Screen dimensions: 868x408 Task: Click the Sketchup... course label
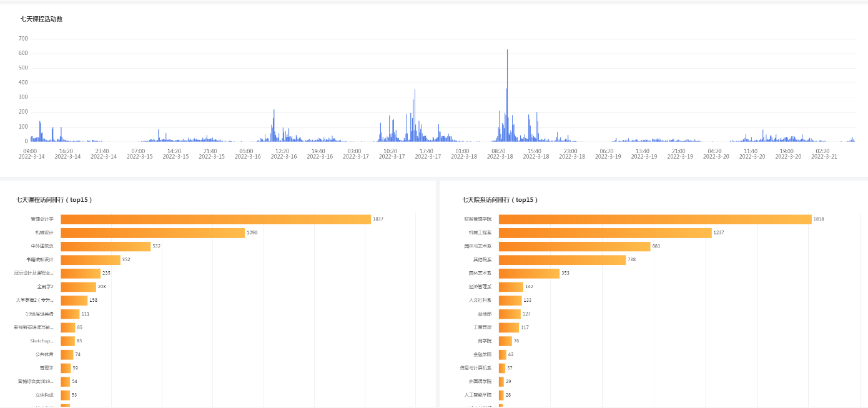pos(42,341)
